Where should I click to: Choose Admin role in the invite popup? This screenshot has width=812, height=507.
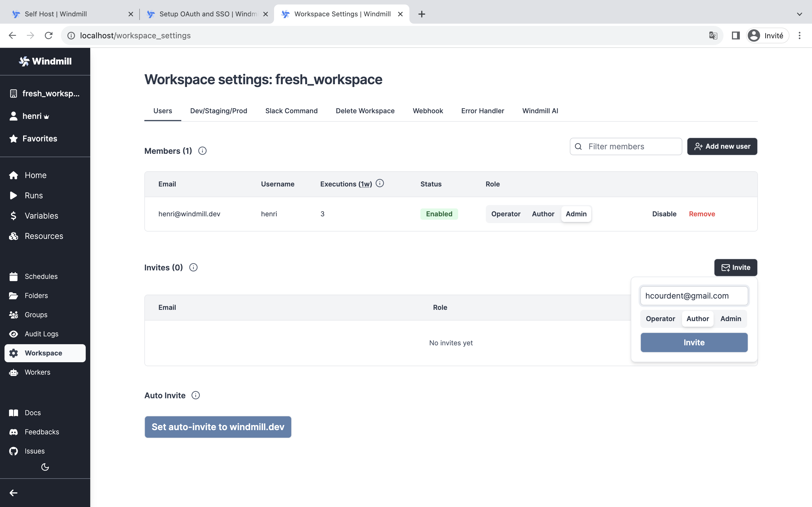(x=731, y=319)
